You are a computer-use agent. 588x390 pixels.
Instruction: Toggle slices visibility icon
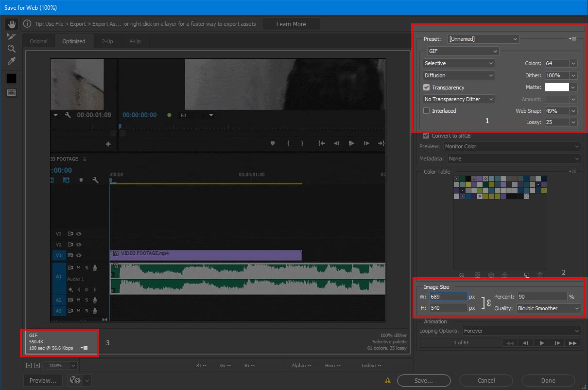(x=11, y=92)
